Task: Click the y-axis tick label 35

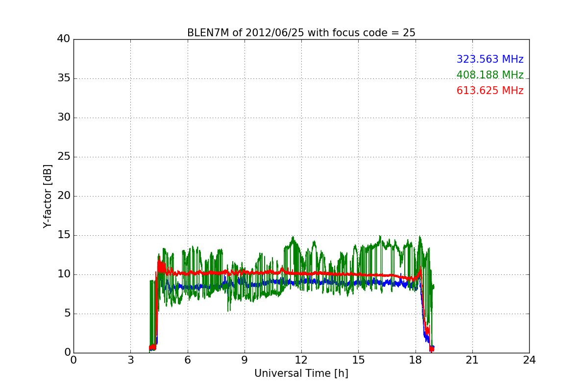Action: tap(64, 78)
